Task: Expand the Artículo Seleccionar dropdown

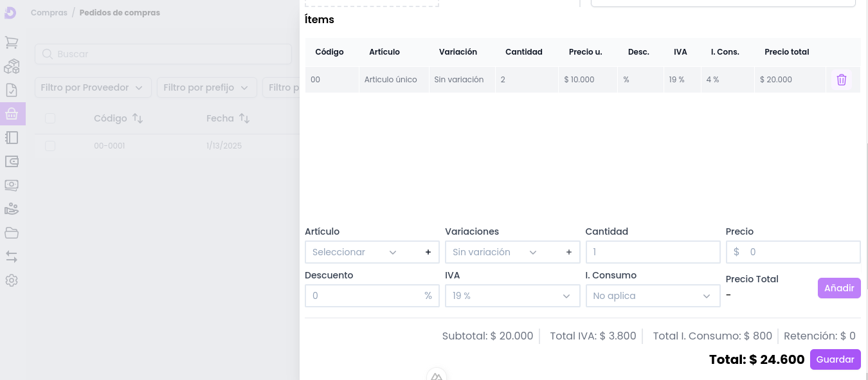Action: 354,252
